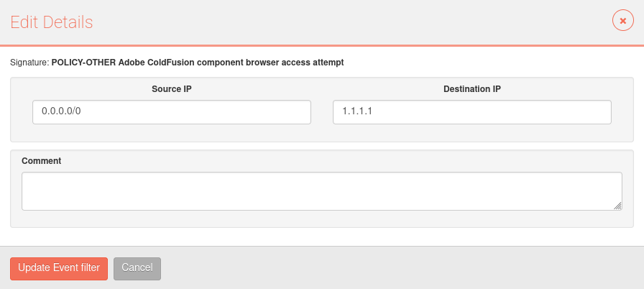This screenshot has height=289, width=644.
Task: Click empty space below the Comment text area
Action: (x=321, y=219)
